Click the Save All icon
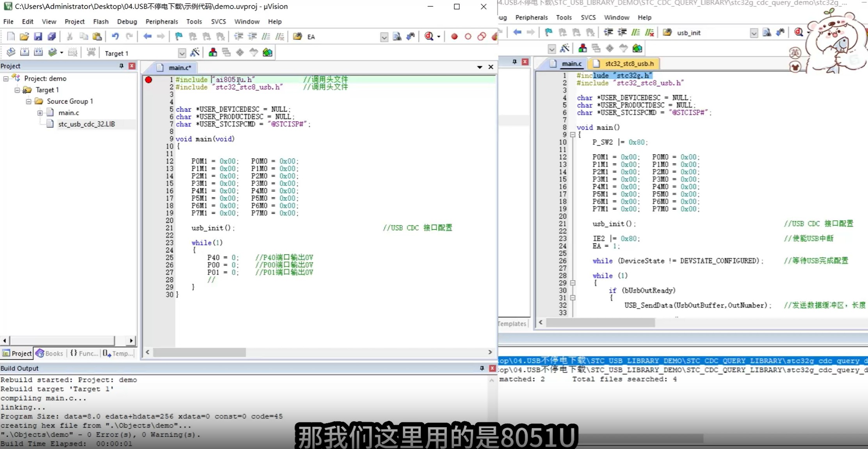868x449 pixels. point(52,36)
